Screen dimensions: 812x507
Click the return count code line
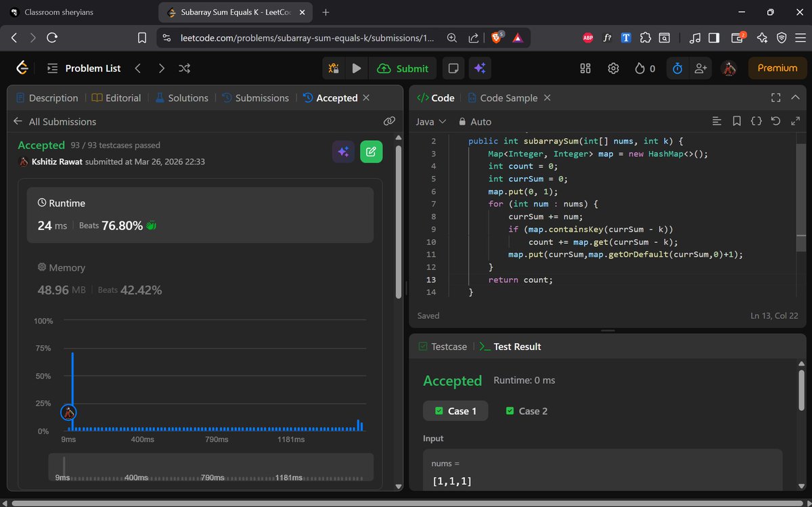(x=520, y=280)
